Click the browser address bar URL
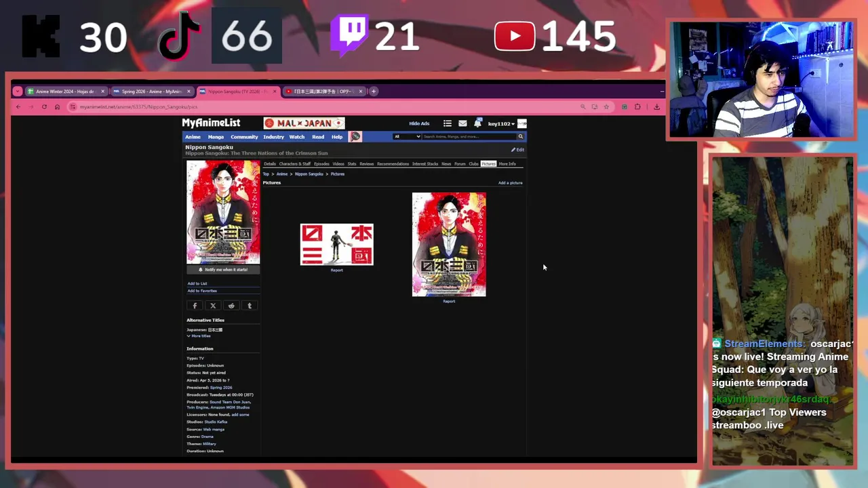 [x=138, y=107]
